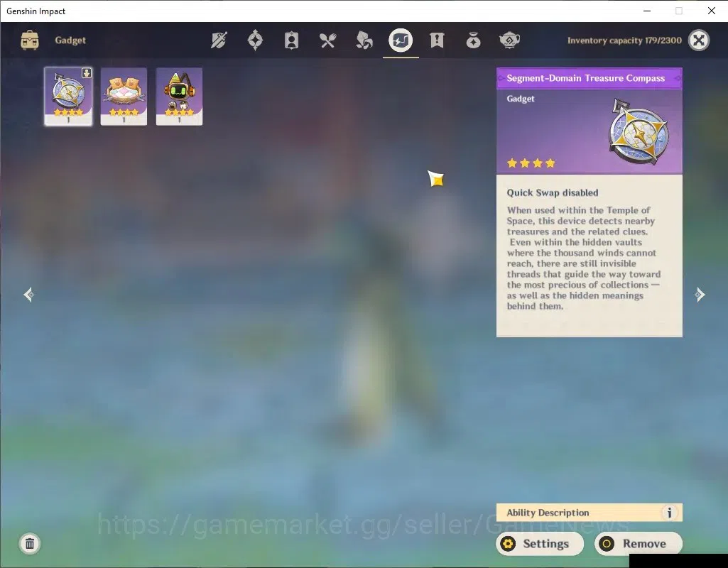
Task: Open the Ability Description panel
Action: [590, 513]
